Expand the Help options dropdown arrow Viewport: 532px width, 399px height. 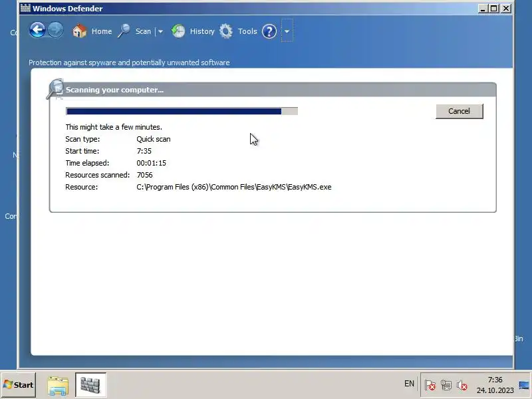(x=287, y=31)
